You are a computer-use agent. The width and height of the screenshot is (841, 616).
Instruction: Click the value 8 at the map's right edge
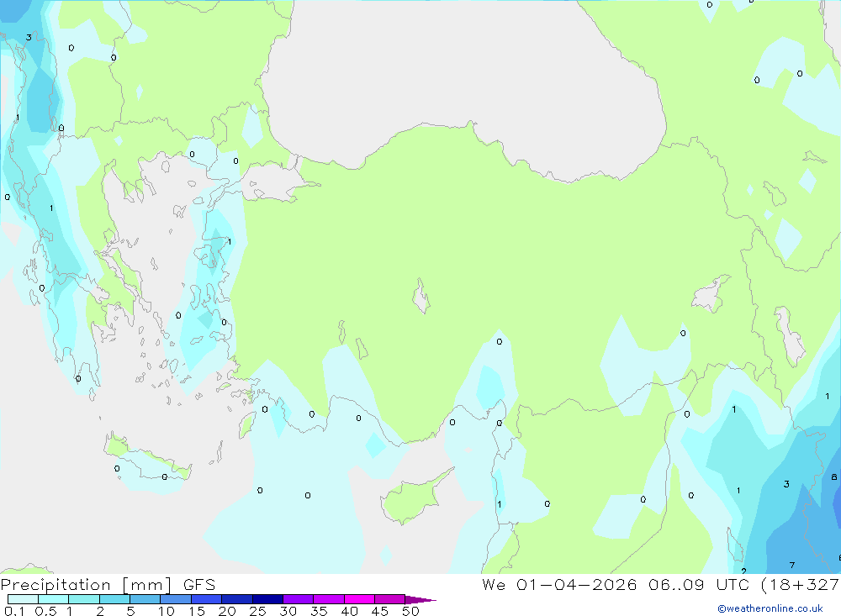pyautogui.click(x=834, y=476)
